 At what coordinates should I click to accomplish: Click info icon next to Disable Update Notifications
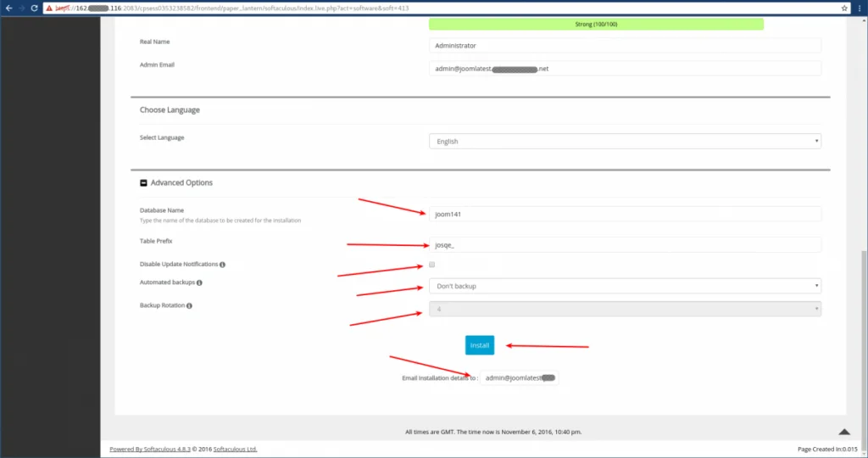223,265
